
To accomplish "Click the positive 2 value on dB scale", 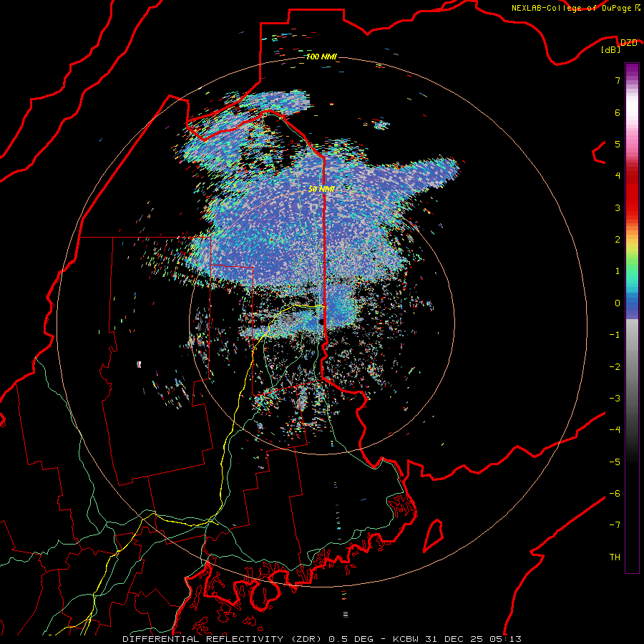I will click(618, 240).
